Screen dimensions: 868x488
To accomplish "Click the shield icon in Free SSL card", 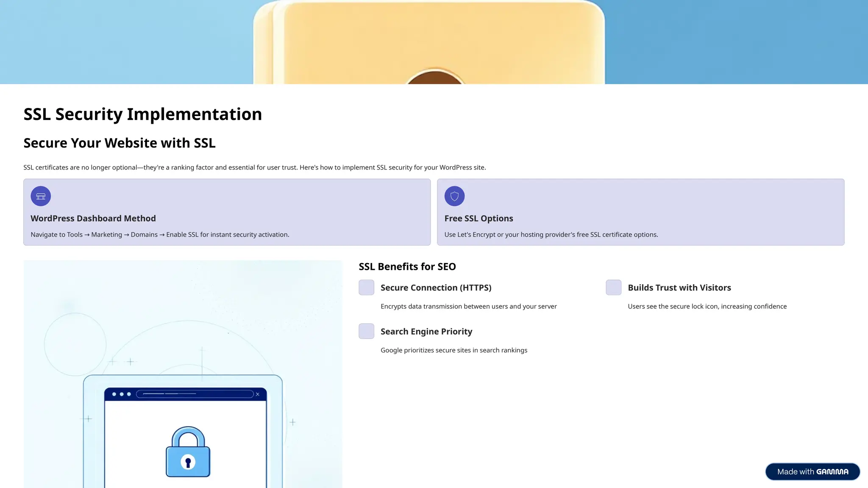I will click(454, 196).
